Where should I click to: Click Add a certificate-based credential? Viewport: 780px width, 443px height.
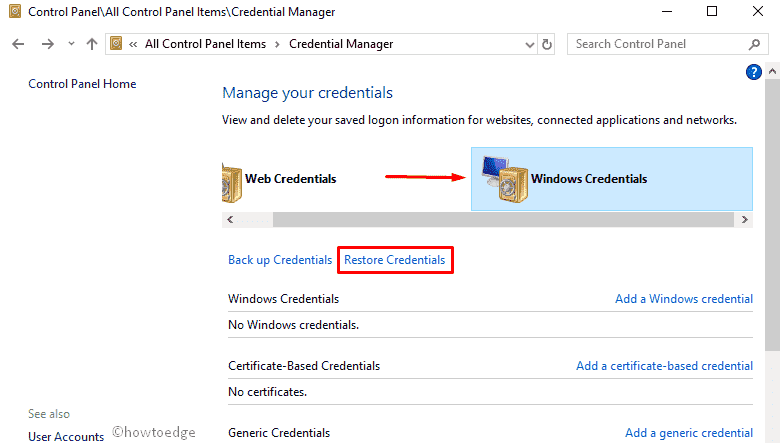[x=664, y=366]
